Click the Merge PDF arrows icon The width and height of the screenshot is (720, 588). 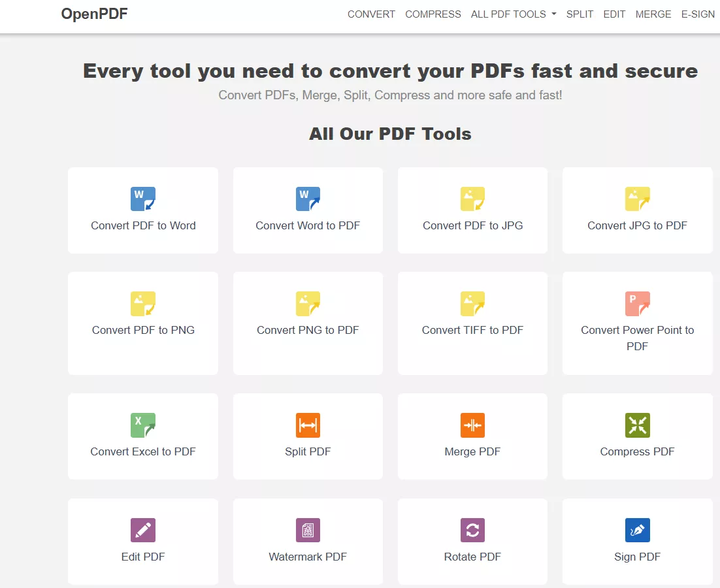point(472,425)
